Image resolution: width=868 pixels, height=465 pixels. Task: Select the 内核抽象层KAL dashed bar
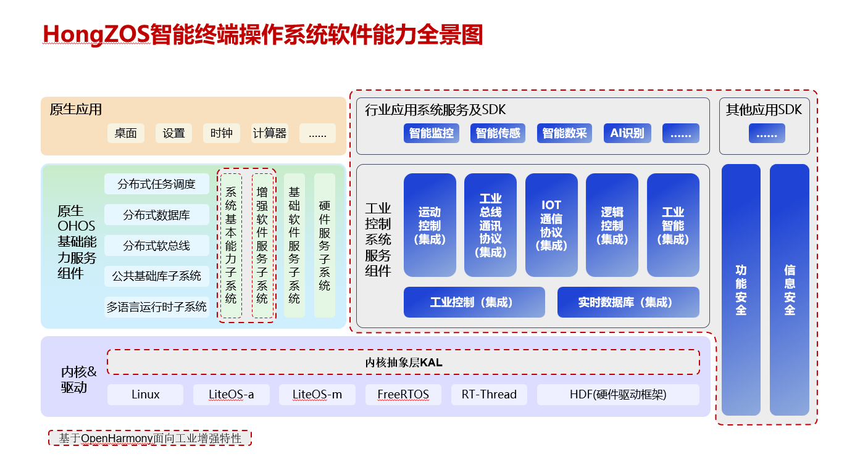click(x=404, y=362)
